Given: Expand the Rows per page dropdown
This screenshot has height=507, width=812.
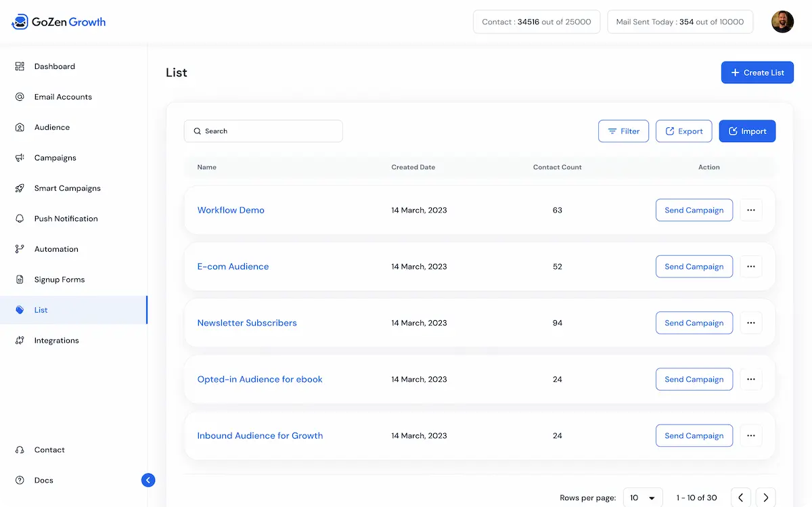Looking at the screenshot, I should 643,497.
